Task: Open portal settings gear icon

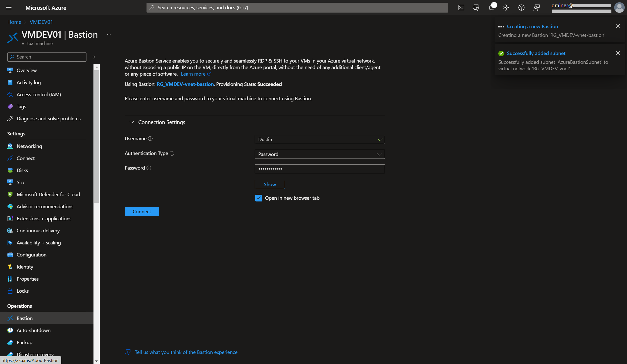Action: pos(506,8)
